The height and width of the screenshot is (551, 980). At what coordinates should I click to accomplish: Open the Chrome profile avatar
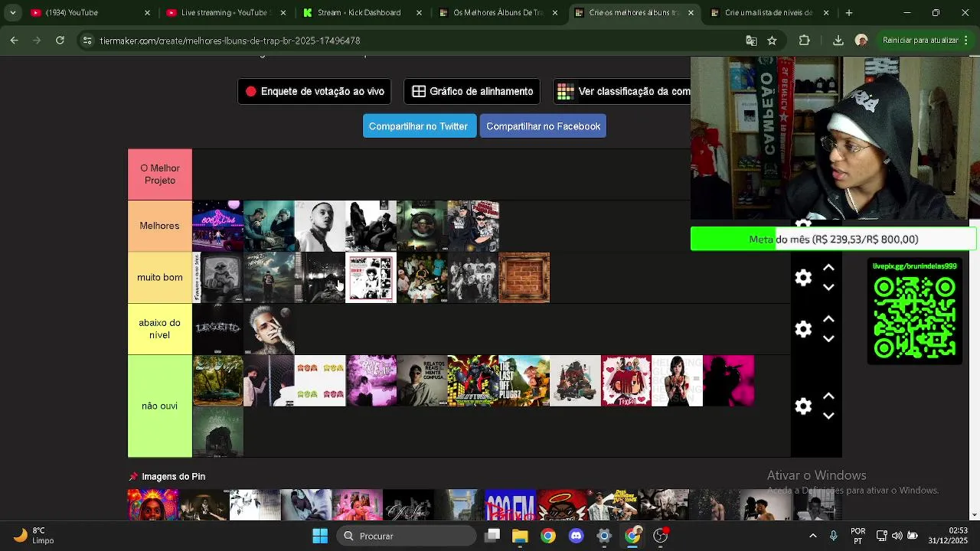click(861, 41)
